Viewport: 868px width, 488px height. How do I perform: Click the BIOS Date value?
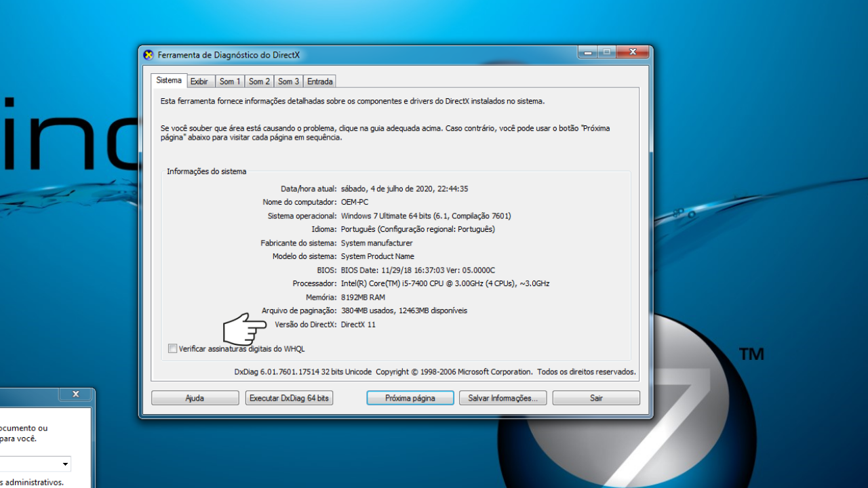(x=418, y=270)
